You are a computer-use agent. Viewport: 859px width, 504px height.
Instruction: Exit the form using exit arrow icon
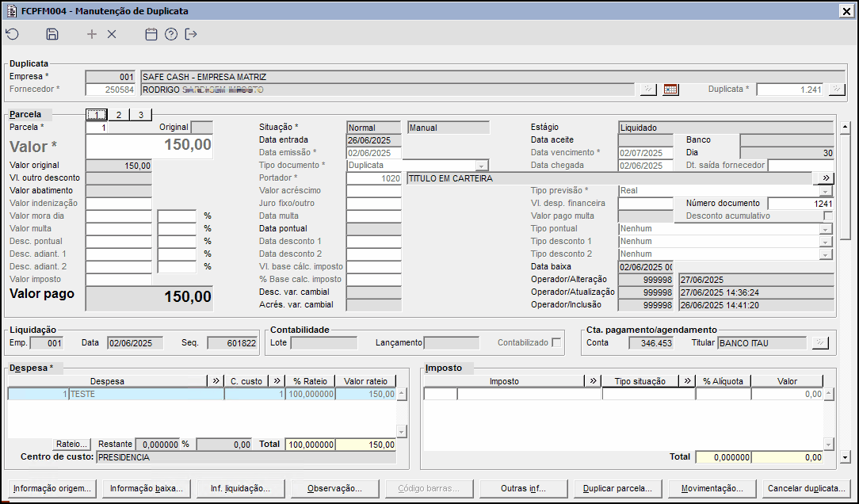[191, 34]
